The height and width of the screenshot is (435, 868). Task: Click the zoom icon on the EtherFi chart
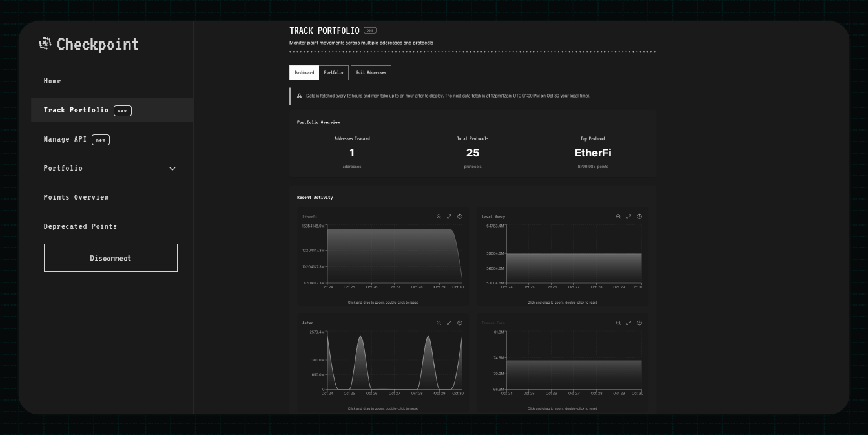439,217
